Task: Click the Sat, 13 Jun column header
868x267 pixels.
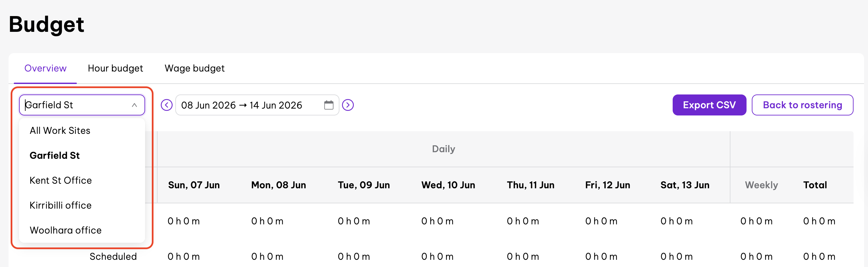Action: pos(685,185)
